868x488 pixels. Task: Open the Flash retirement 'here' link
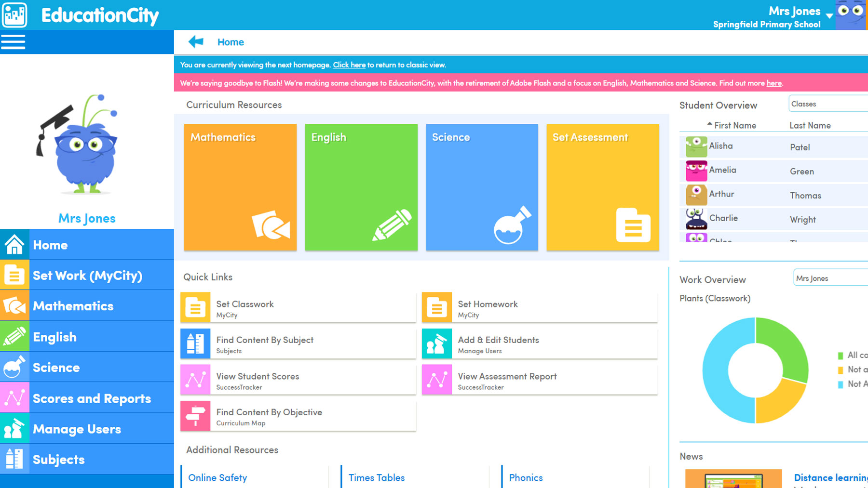coord(773,83)
